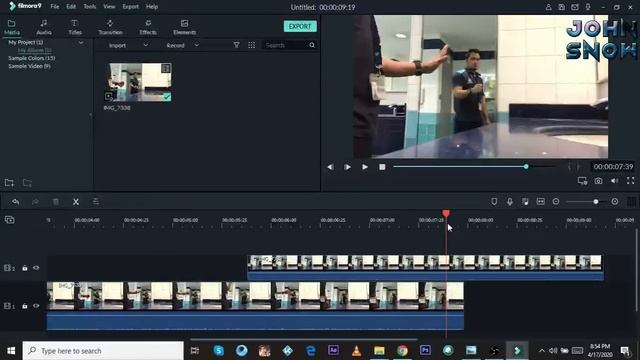Screen dimensions: 640x360
Task: Hide video track 2 with eye icon
Action: pos(36,268)
